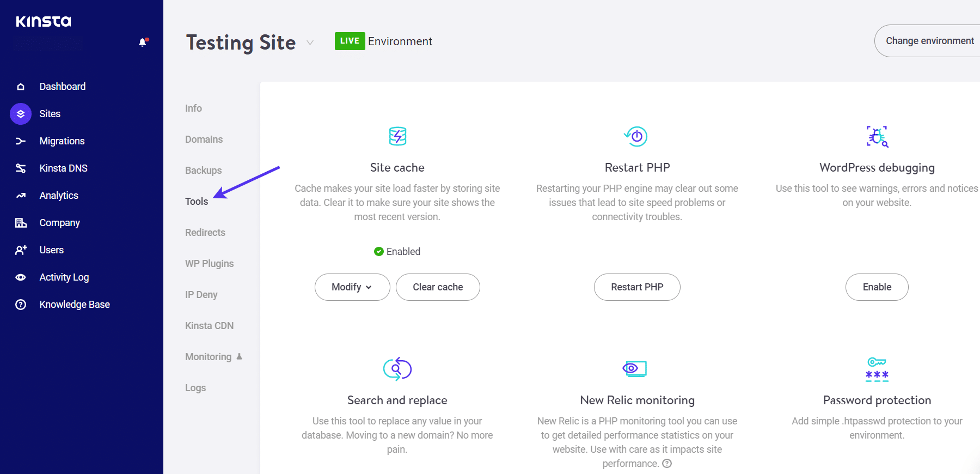Switch to the IP Deny tab

point(201,295)
